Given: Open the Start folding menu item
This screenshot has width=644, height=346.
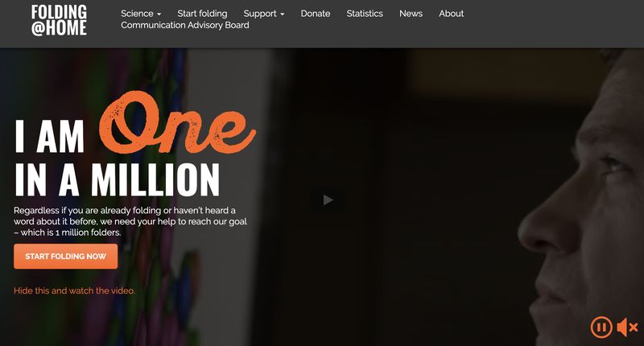Looking at the screenshot, I should (x=202, y=14).
